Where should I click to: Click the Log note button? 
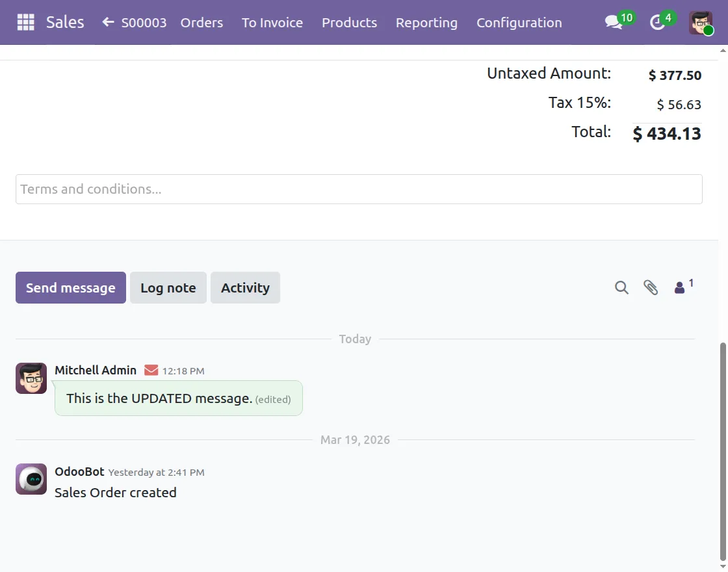[x=168, y=288]
